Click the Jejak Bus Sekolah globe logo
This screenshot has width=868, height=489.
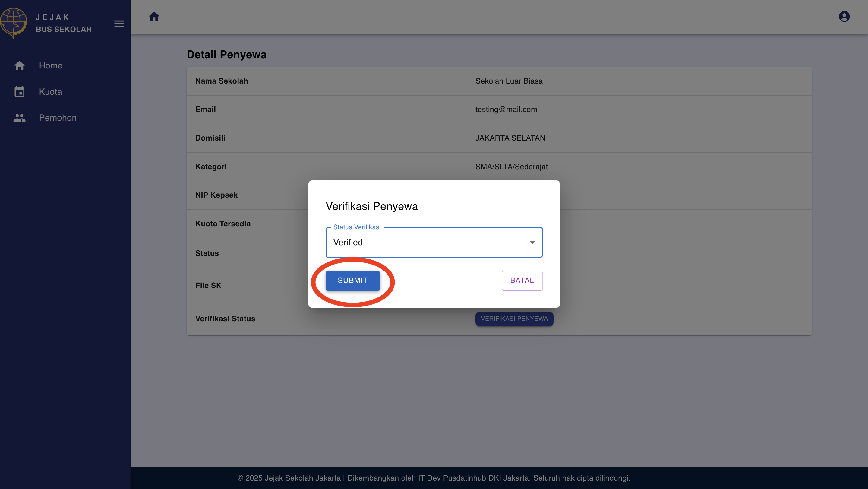tap(14, 23)
